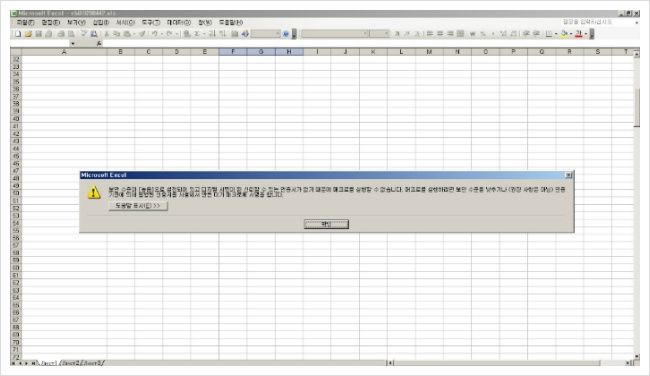Open the File menu

[25, 22]
